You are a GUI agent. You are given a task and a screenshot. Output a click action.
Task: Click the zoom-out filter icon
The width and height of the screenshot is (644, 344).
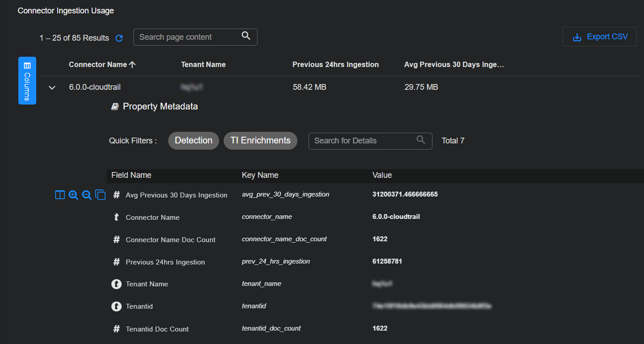[87, 195]
